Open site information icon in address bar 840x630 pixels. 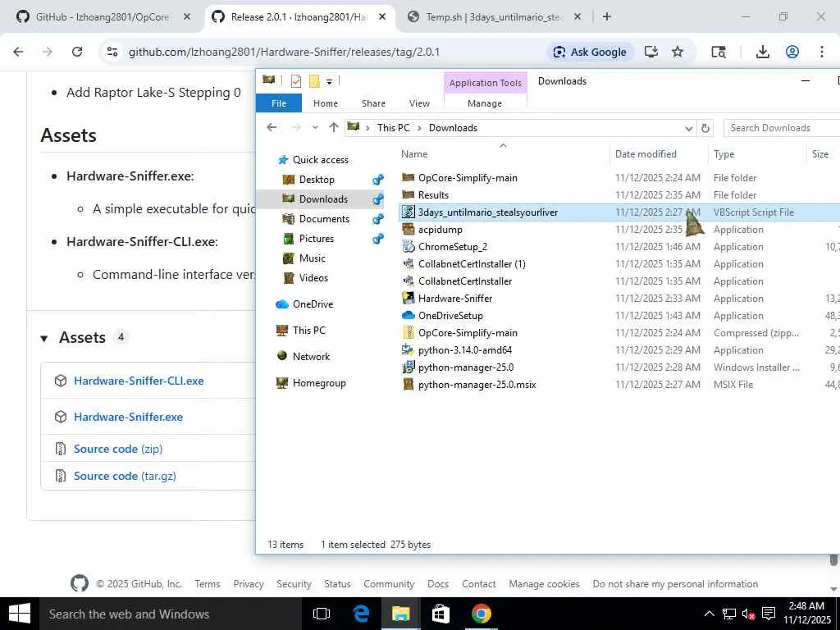112,52
